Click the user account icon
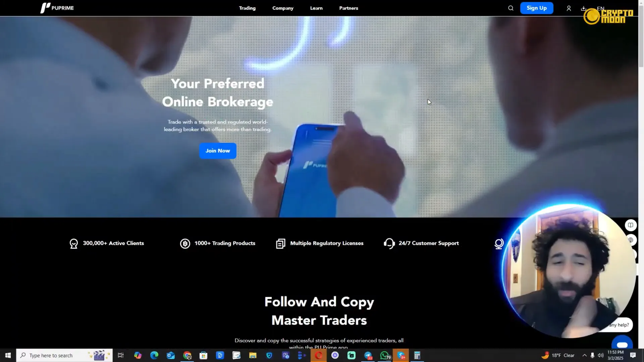Viewport: 644px width, 362px height. coord(569,8)
